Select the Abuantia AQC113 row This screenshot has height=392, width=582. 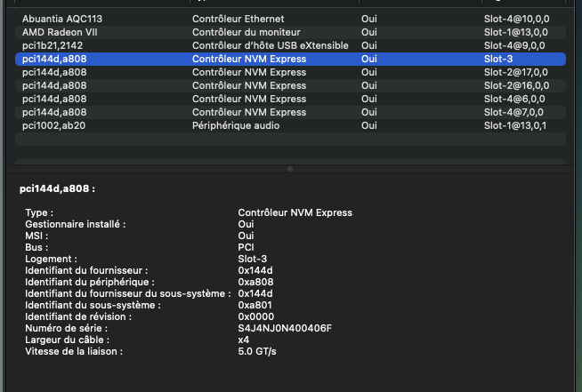(62, 18)
